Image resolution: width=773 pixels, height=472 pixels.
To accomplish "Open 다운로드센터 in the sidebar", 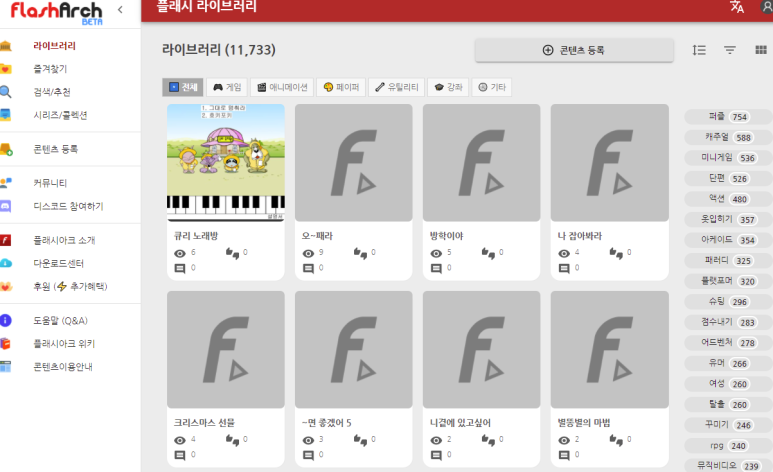I will [58, 263].
